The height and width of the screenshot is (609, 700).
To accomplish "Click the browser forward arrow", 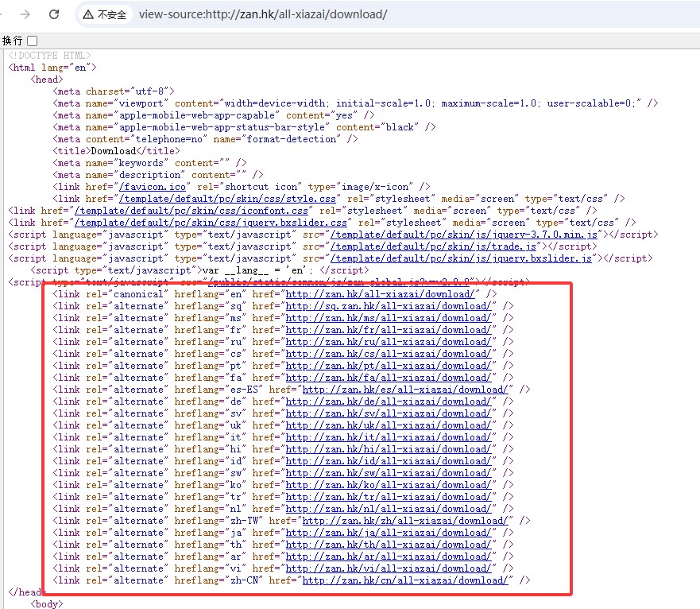I will point(25,14).
